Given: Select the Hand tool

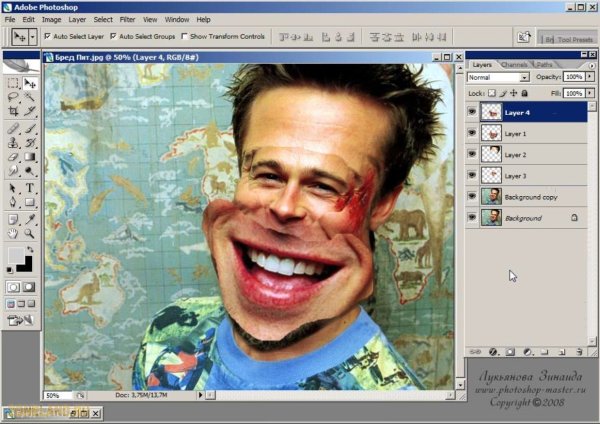Looking at the screenshot, I should pos(13,231).
